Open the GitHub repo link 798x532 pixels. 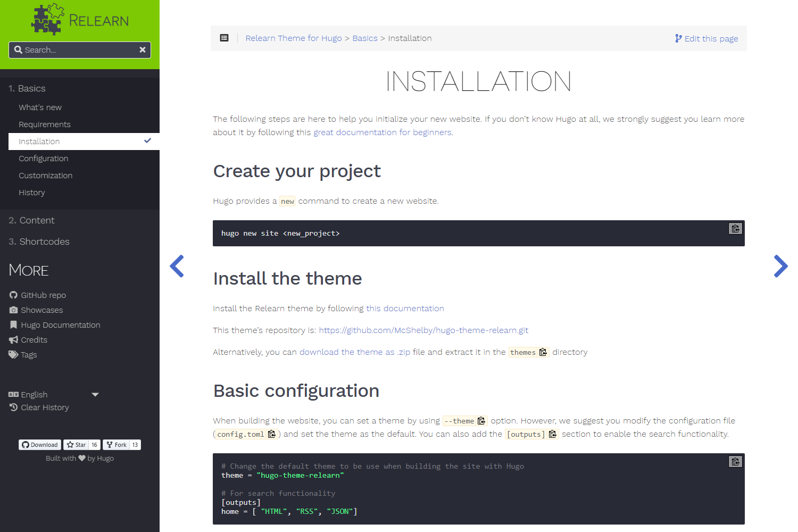click(38, 295)
